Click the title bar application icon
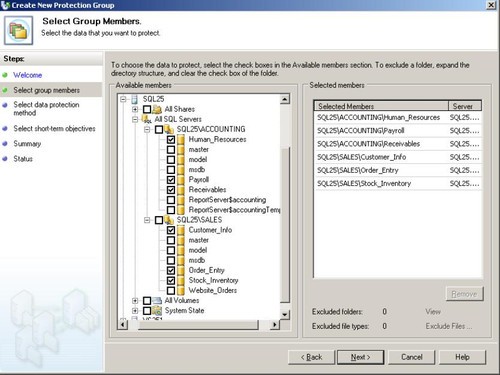 (x=5, y=5)
